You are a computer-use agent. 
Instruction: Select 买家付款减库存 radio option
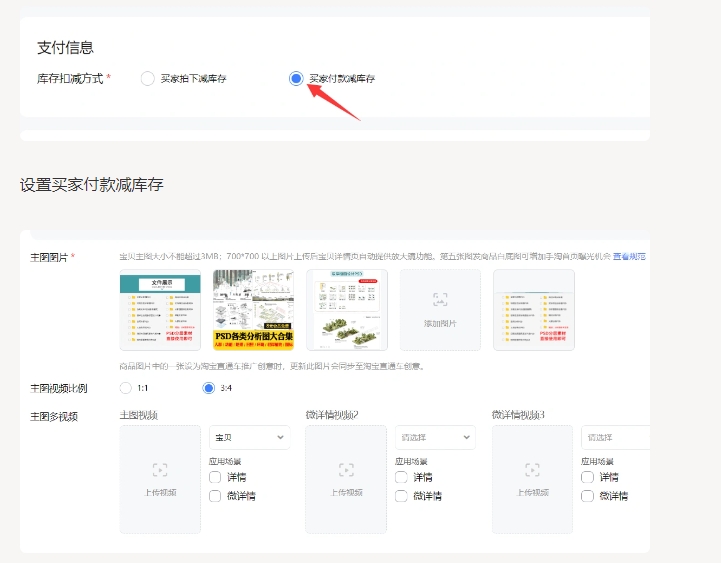pos(296,78)
